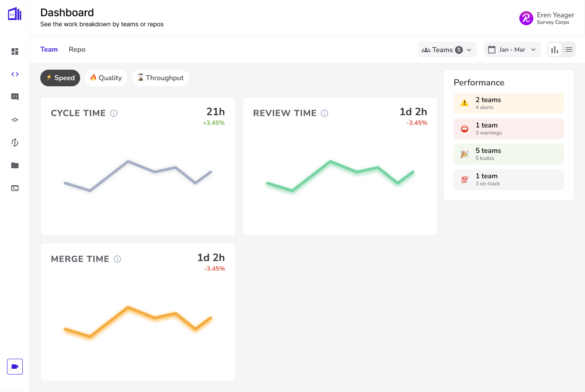Image resolution: width=585 pixels, height=392 pixels.
Task: Select the commit node icon in sidebar
Action: click(x=15, y=120)
